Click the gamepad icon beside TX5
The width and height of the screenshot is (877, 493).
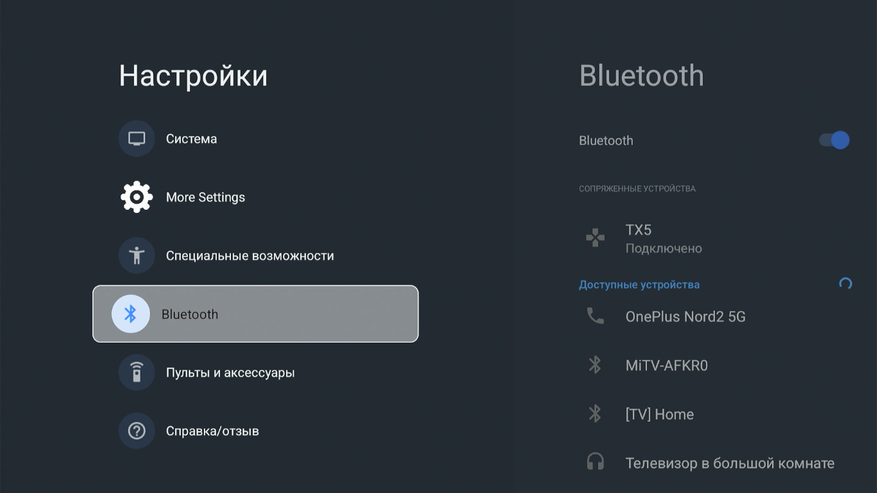[x=595, y=238]
